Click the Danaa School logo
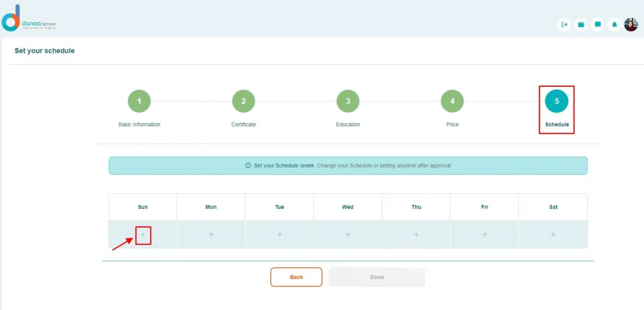Screen dimensions: 644x310 click(x=29, y=19)
